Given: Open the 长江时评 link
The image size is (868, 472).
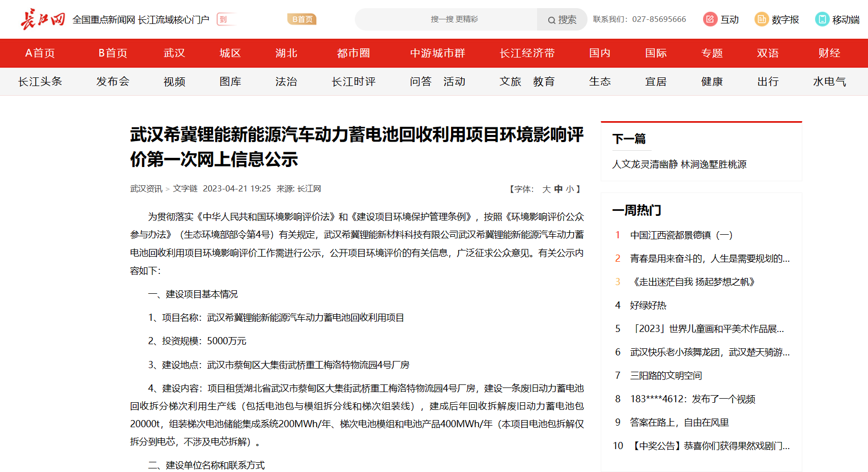Looking at the screenshot, I should pyautogui.click(x=353, y=81).
